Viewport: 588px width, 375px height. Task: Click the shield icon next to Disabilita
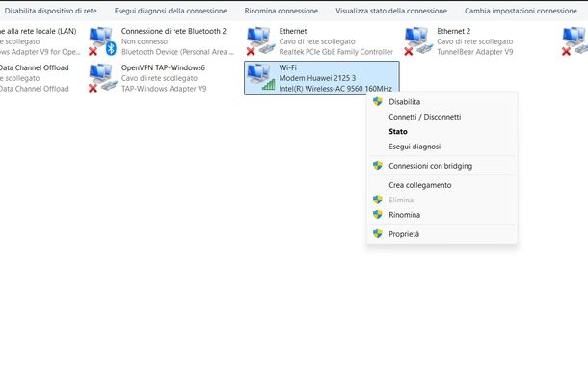click(x=378, y=101)
